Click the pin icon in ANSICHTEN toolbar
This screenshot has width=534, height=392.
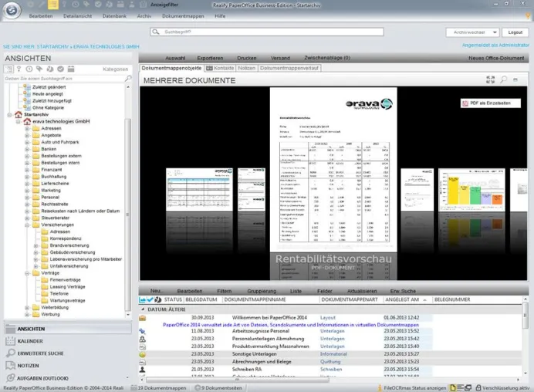[19, 69]
